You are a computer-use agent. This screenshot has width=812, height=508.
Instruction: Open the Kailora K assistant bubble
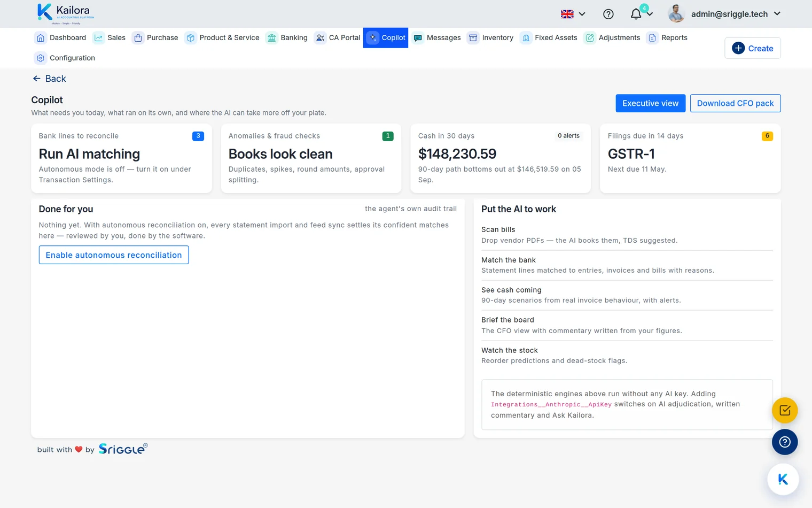point(783,480)
